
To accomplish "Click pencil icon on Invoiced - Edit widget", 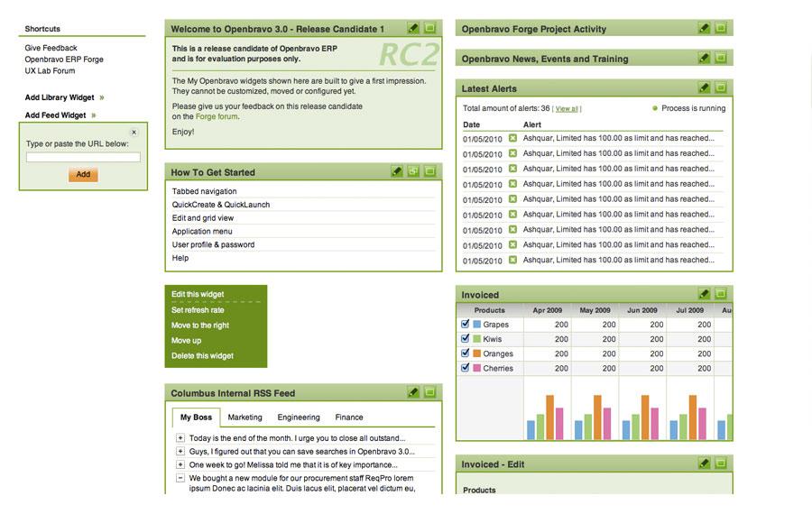I will click(704, 464).
